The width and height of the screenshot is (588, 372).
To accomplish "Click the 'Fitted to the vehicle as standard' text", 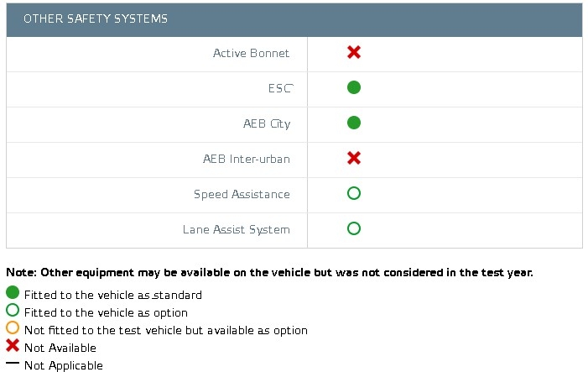I will point(113,295).
